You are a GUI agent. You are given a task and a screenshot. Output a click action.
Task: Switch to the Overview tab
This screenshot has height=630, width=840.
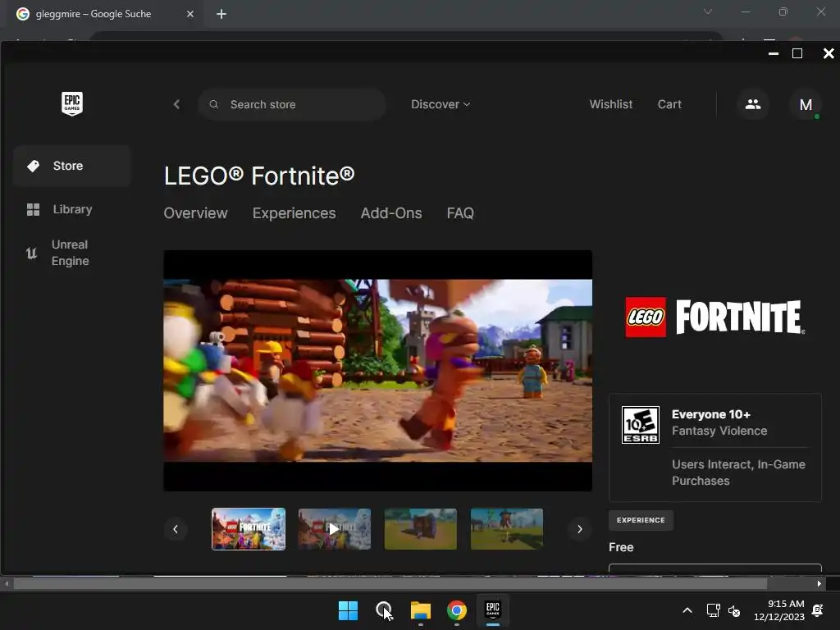point(195,213)
